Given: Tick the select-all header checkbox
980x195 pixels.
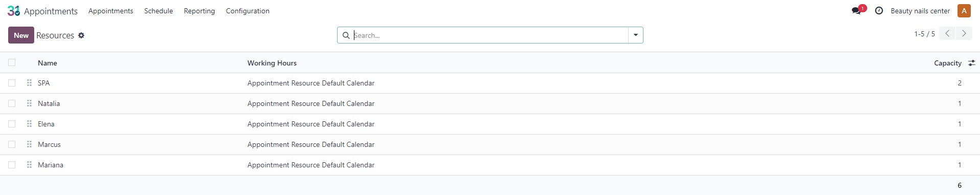Looking at the screenshot, I should pyautogui.click(x=12, y=62).
